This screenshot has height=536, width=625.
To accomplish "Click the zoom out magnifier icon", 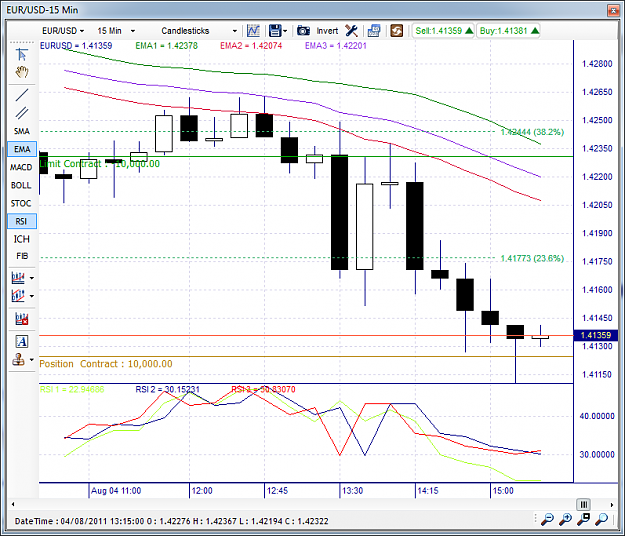I will click(x=548, y=518).
